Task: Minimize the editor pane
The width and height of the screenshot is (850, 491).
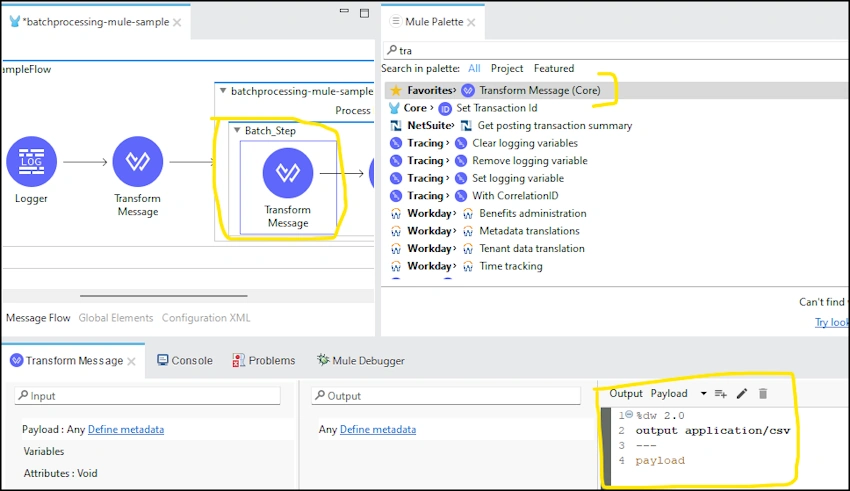Action: coord(344,11)
